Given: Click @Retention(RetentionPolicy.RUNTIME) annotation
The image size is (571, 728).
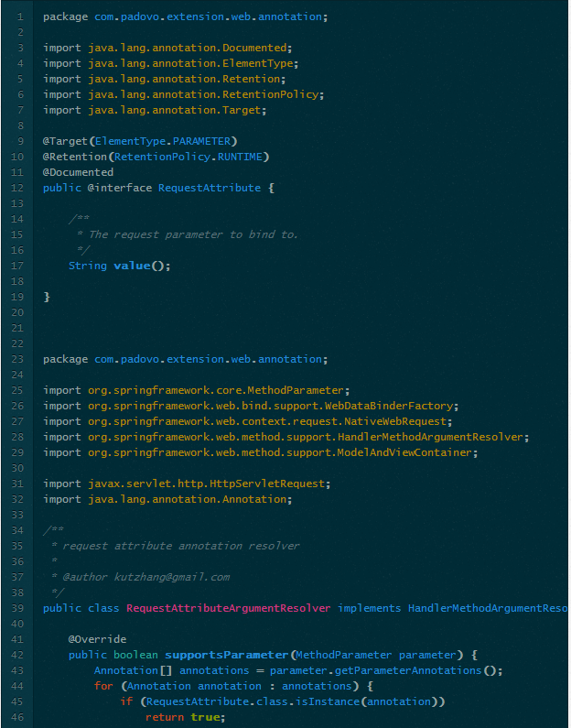Looking at the screenshot, I should pos(156,157).
